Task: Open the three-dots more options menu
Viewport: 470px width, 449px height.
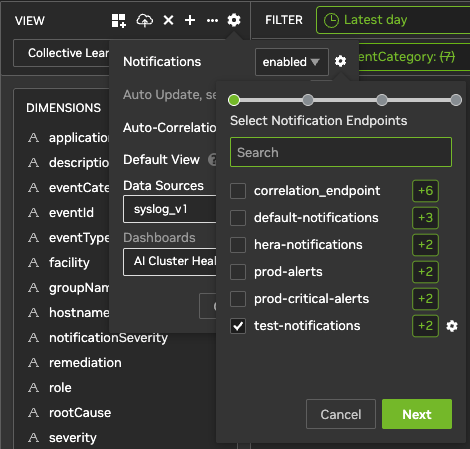Action: [x=212, y=21]
